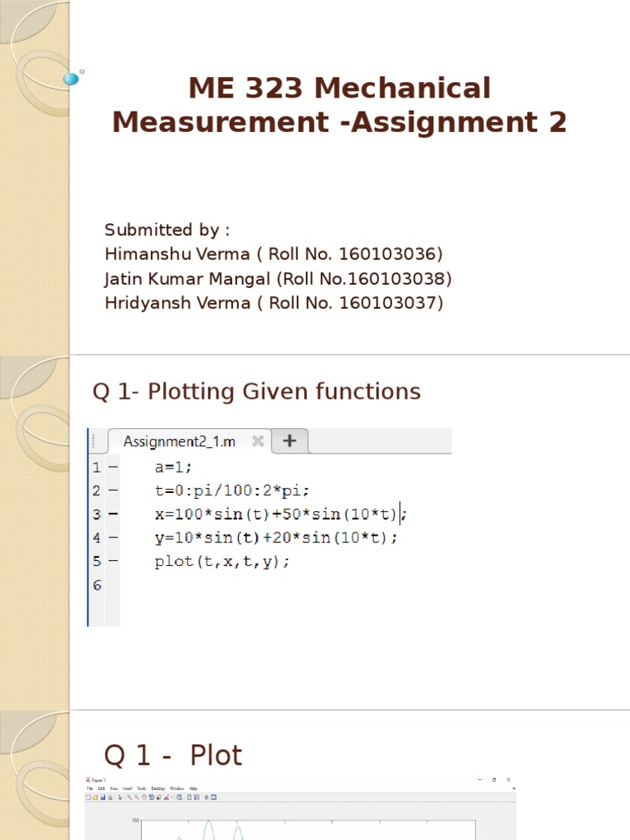Set a breakpoint on the dash beside line 1
Image resolution: width=630 pixels, height=840 pixels.
click(113, 467)
